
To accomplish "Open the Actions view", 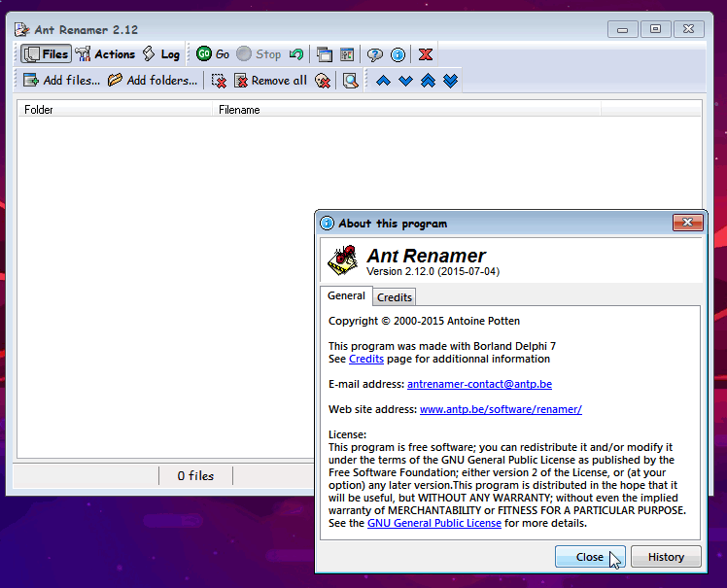I will pyautogui.click(x=105, y=54).
